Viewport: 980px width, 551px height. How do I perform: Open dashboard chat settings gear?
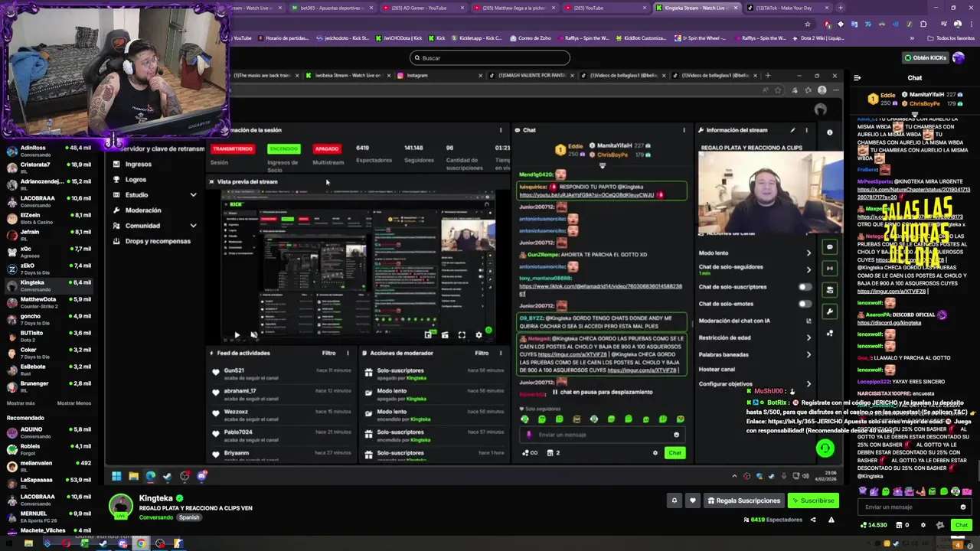coord(655,453)
